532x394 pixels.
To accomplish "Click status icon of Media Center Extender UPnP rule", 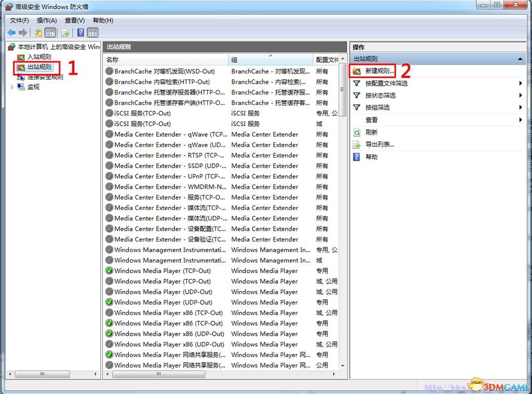I will pyautogui.click(x=109, y=177).
